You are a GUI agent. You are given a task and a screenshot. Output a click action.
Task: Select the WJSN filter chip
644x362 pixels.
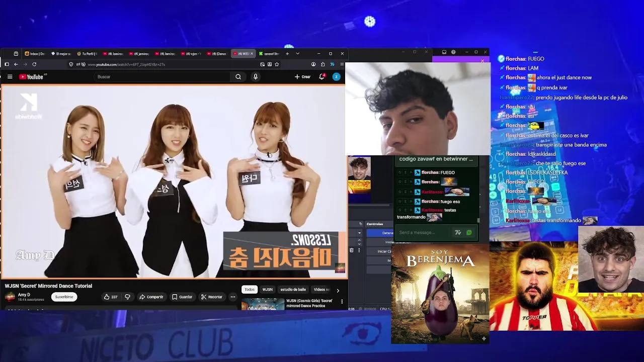pos(267,290)
